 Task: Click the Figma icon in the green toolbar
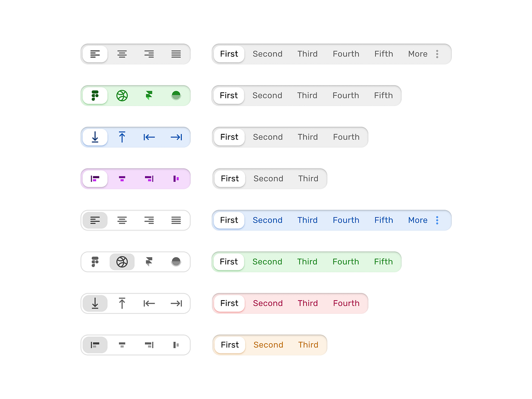[x=95, y=95]
